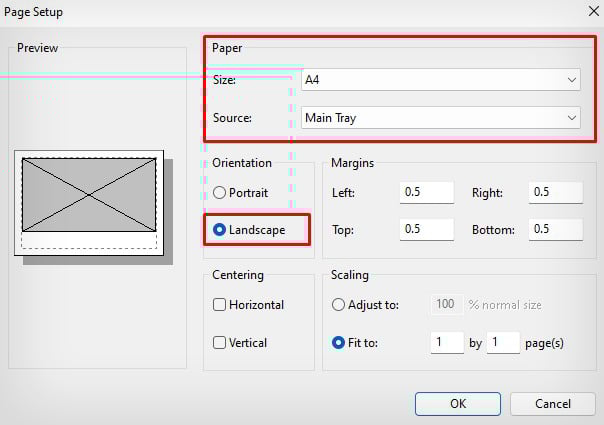This screenshot has height=425, width=604.
Task: Click the 100 percent normal size field
Action: [x=447, y=305]
